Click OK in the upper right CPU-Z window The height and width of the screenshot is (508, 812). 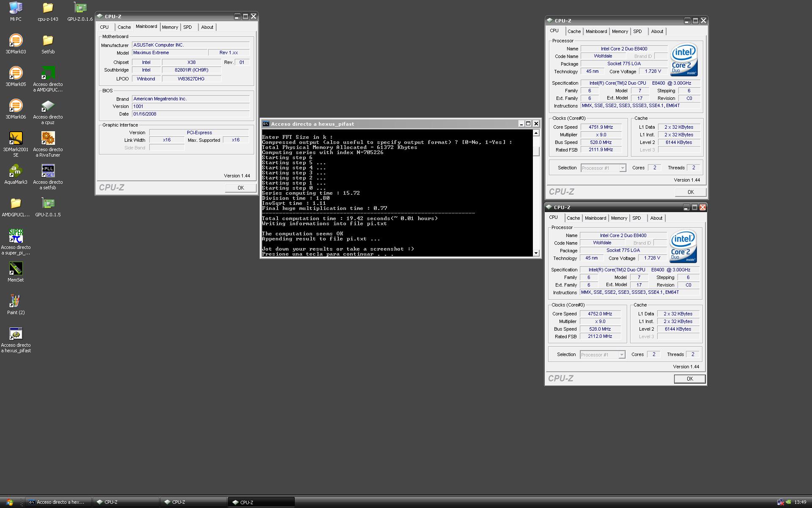[x=691, y=192]
